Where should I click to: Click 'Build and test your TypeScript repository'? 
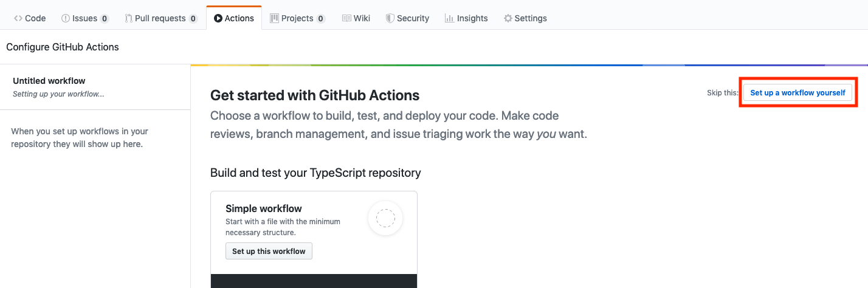coord(315,173)
